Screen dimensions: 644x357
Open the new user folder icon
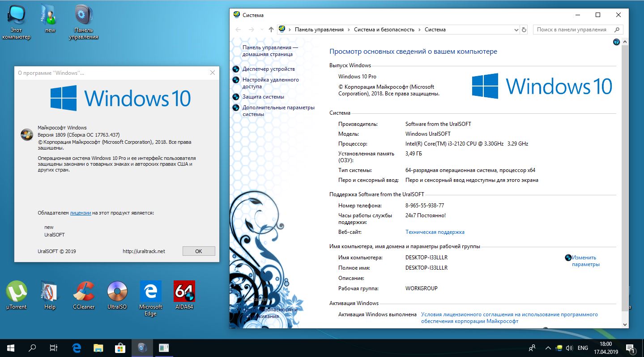(50, 19)
